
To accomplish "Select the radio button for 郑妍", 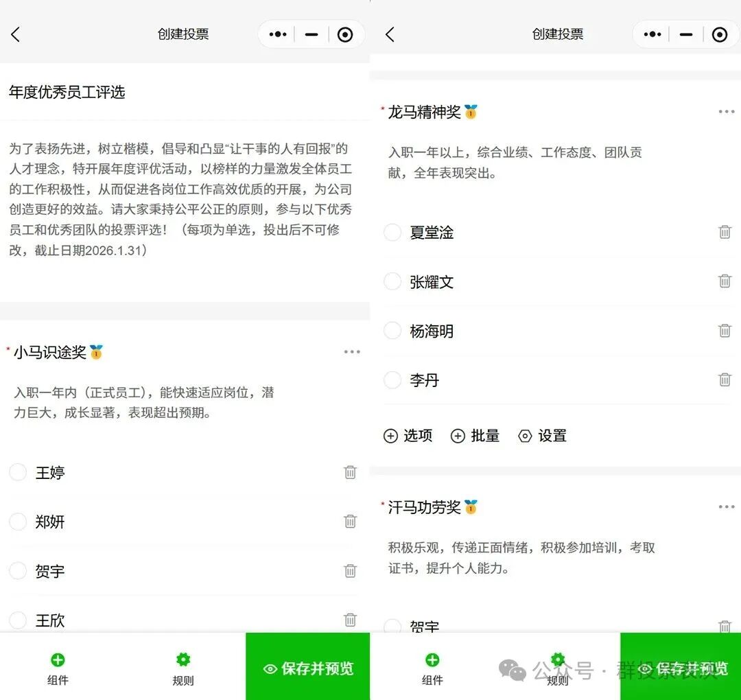I will coord(18,522).
